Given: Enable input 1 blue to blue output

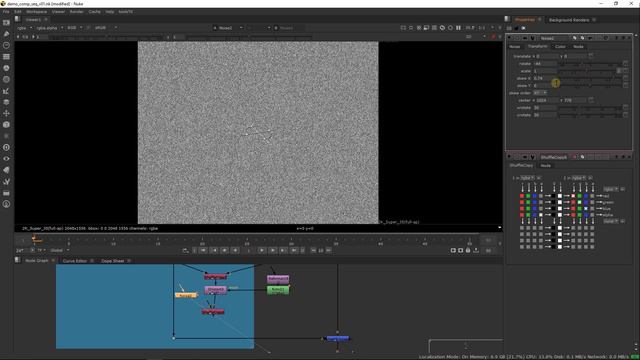Looking at the screenshot, I should coord(535,209).
